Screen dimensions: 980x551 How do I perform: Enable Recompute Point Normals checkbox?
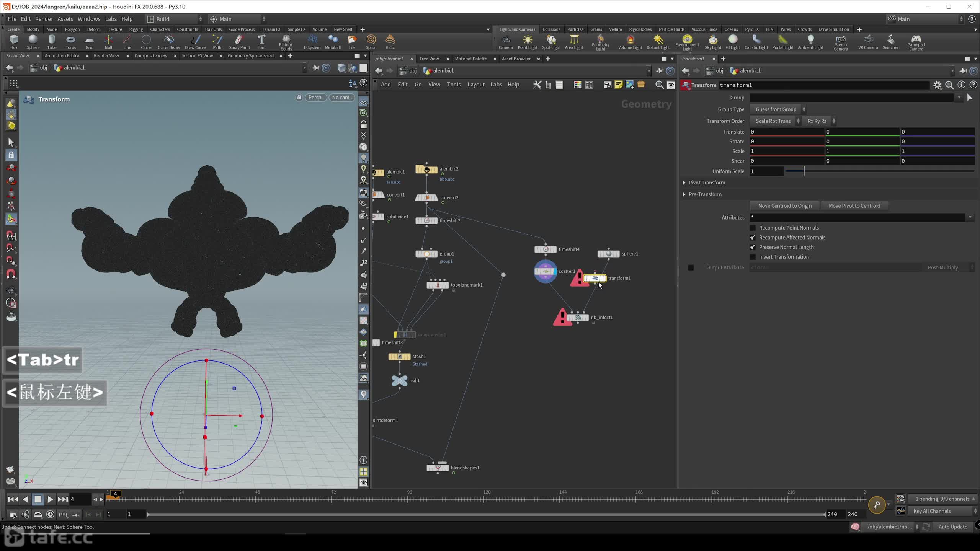click(x=753, y=228)
